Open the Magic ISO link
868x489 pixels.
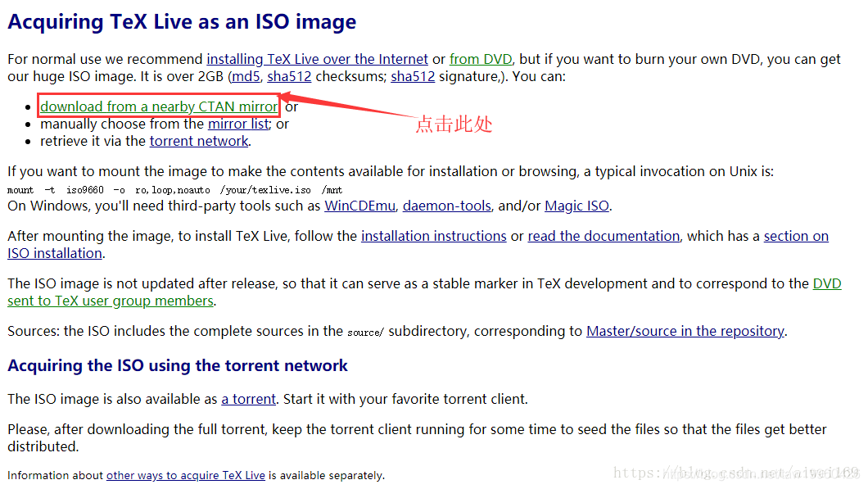coord(576,206)
